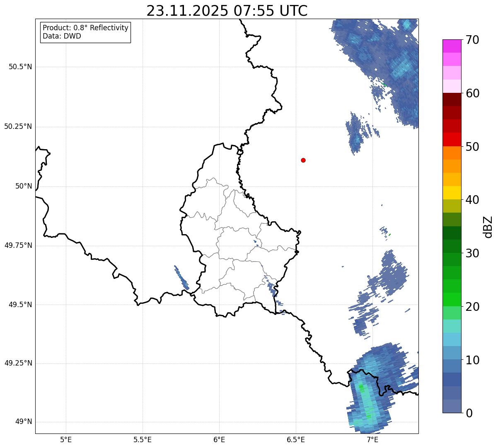
Task: Click the title '23.11.2025 07:55 UTC'
Action: 227,11
